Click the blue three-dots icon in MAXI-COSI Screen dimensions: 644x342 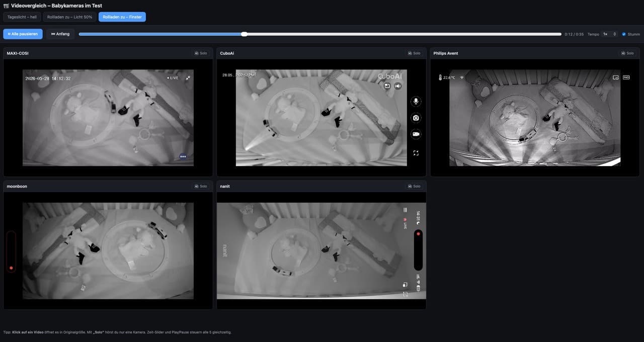pos(183,156)
